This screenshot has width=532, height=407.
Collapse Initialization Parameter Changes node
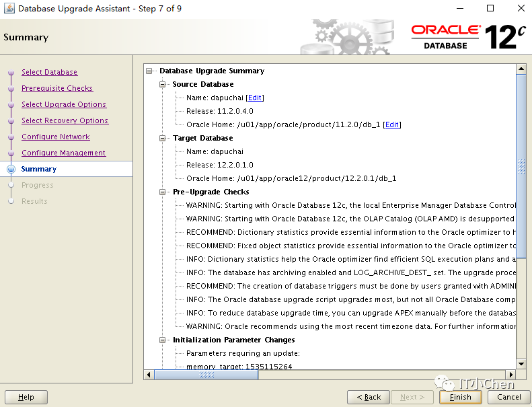[x=163, y=340]
